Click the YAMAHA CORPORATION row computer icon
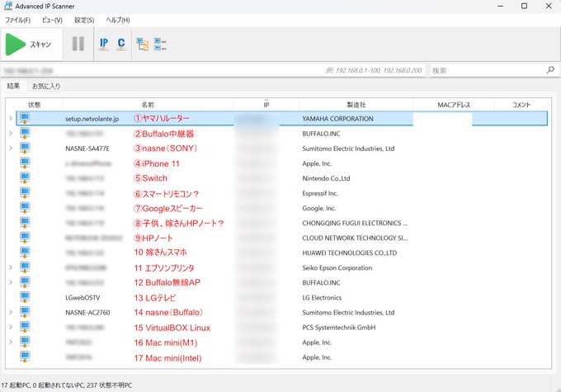Screen dimensions: 561x392 25,118
